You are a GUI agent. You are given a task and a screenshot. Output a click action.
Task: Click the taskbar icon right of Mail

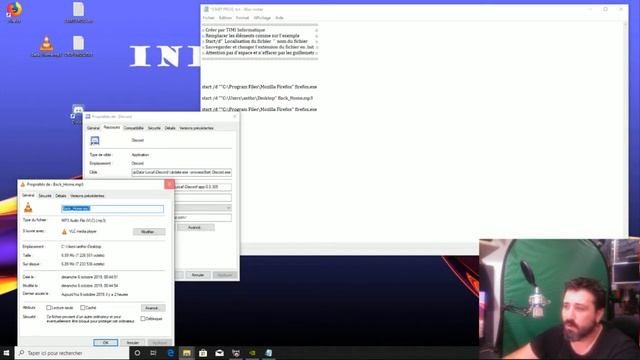pyautogui.click(x=236, y=353)
